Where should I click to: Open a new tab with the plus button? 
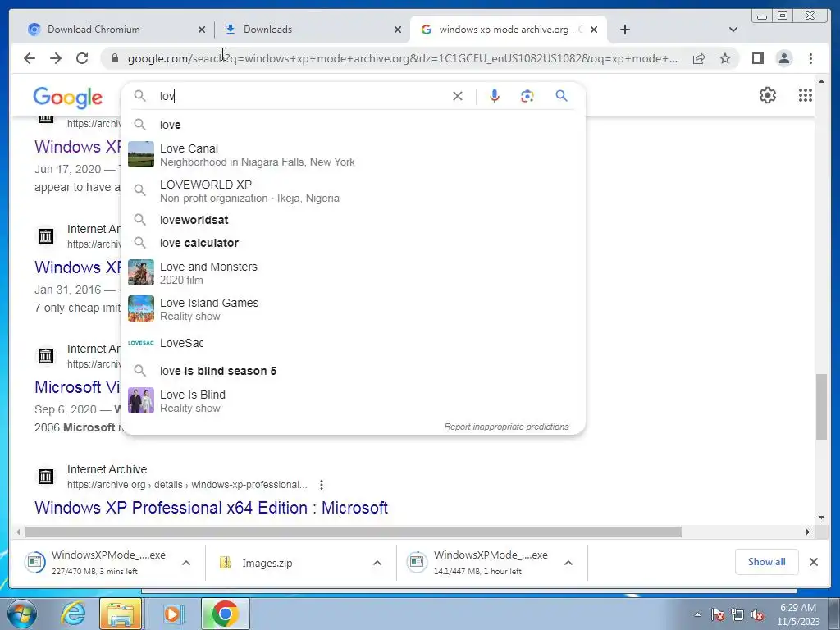click(x=624, y=30)
